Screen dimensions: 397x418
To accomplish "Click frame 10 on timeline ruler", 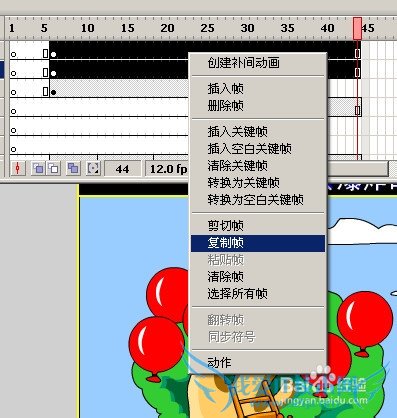I will click(x=88, y=28).
